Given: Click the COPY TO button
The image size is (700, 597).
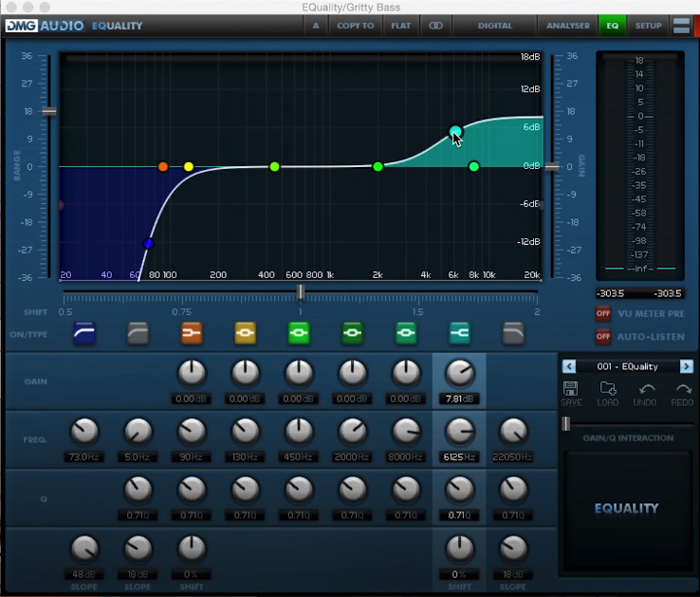Looking at the screenshot, I should 356,26.
